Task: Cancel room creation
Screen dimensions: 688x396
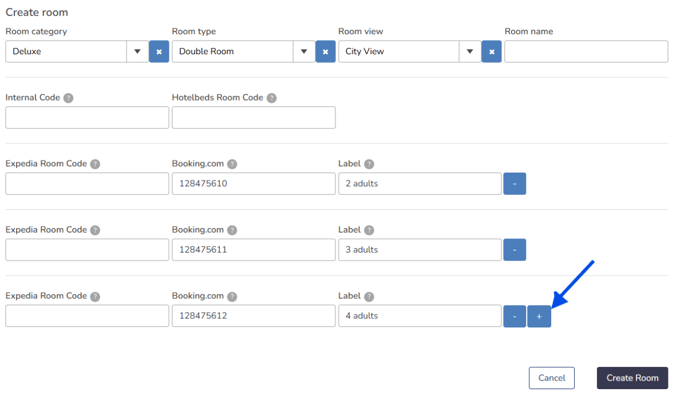Action: pyautogui.click(x=552, y=378)
